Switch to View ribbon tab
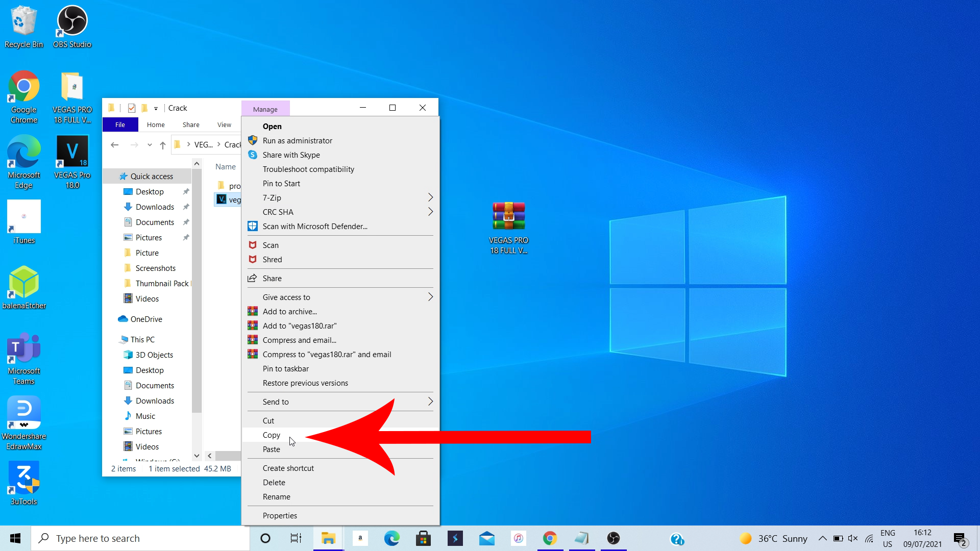This screenshot has width=980, height=551. (224, 124)
